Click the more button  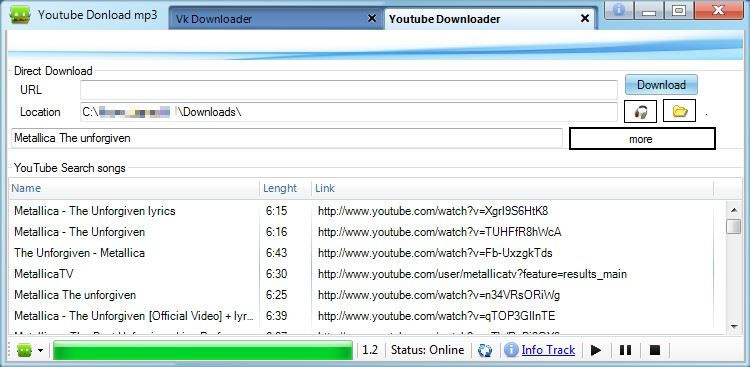[642, 139]
